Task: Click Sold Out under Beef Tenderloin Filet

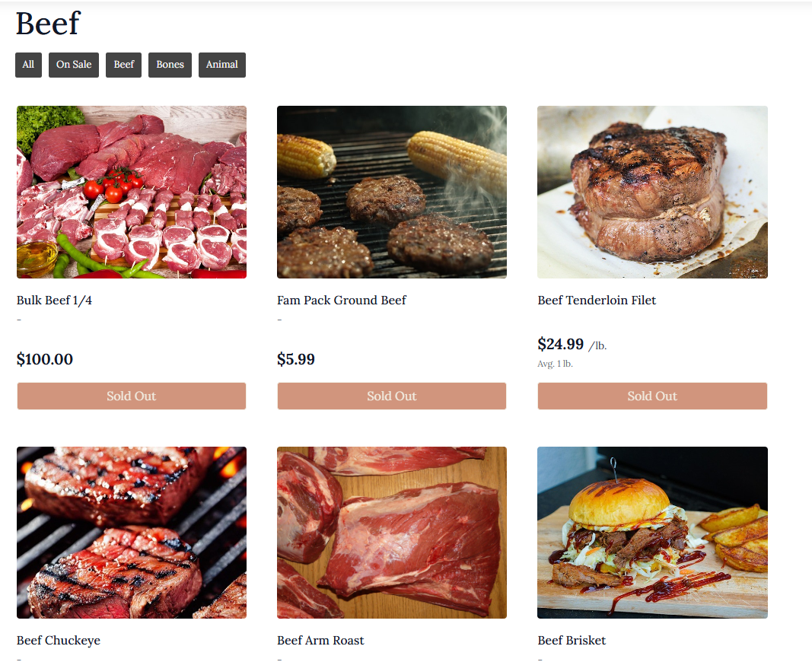Action: click(652, 396)
